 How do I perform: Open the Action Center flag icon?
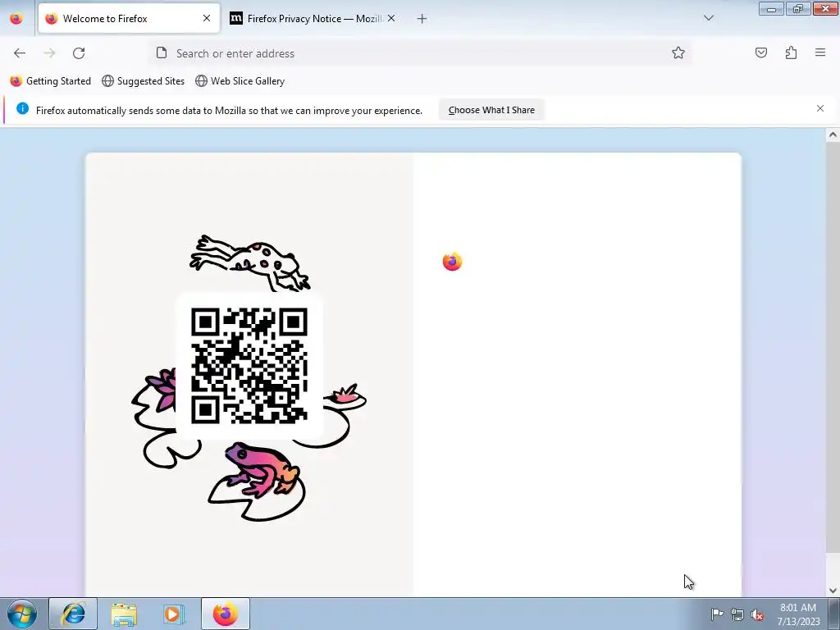pos(717,614)
